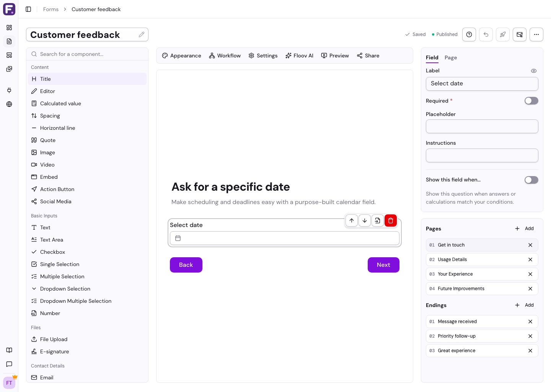
Task: Select the E-signature component
Action: [x=87, y=351]
